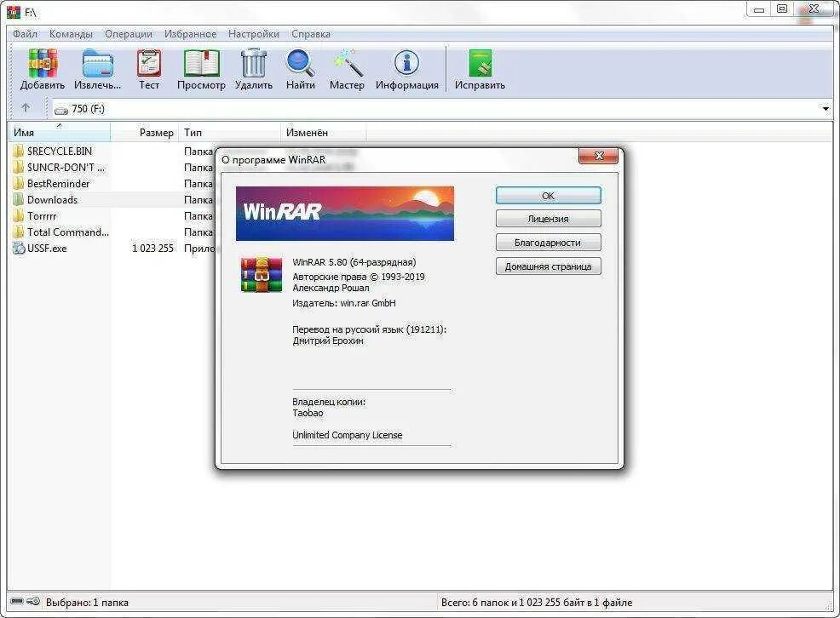Click the $RECYCLE.BIN folder icon

(x=19, y=151)
